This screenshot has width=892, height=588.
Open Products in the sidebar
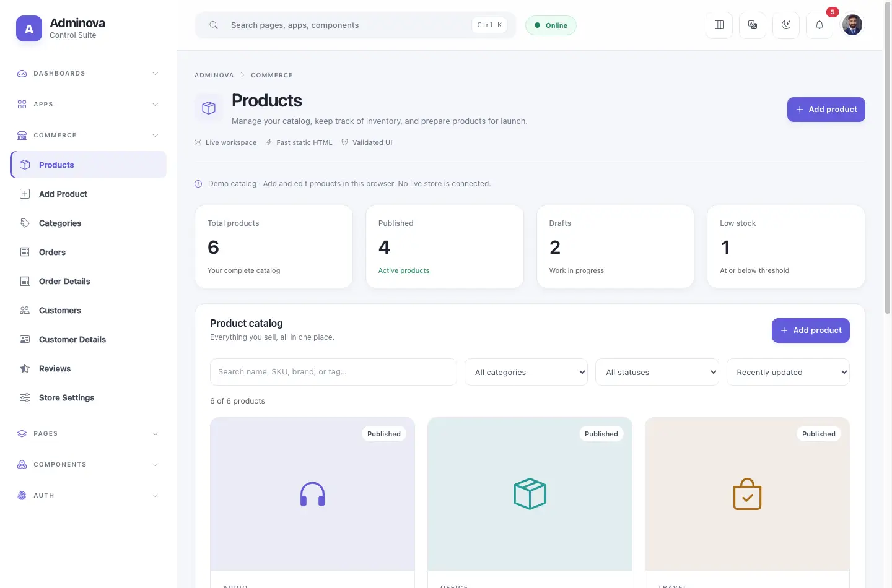click(89, 165)
